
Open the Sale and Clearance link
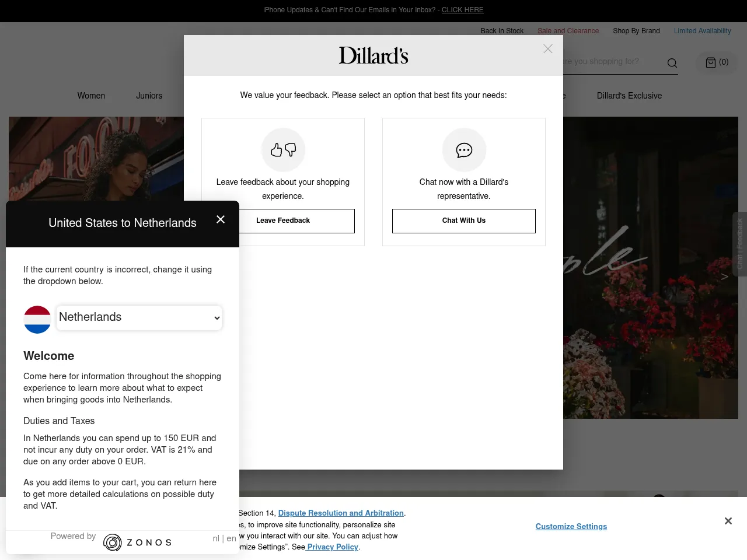(568, 31)
